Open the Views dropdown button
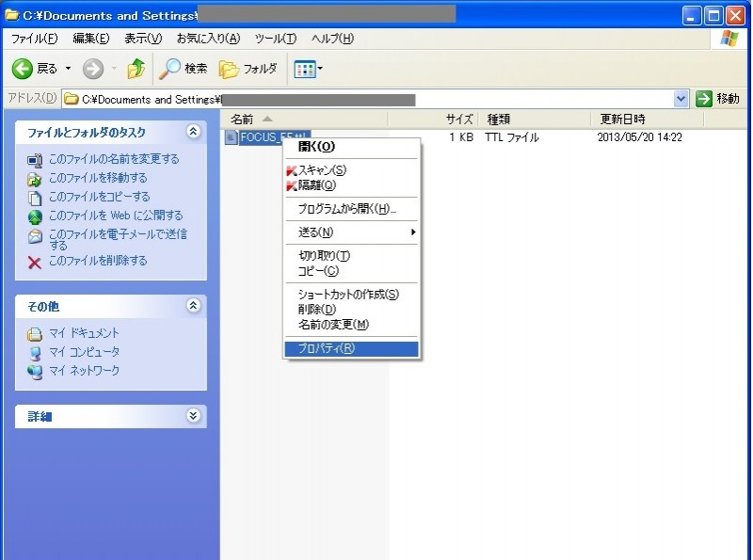The image size is (753, 560). pyautogui.click(x=308, y=69)
